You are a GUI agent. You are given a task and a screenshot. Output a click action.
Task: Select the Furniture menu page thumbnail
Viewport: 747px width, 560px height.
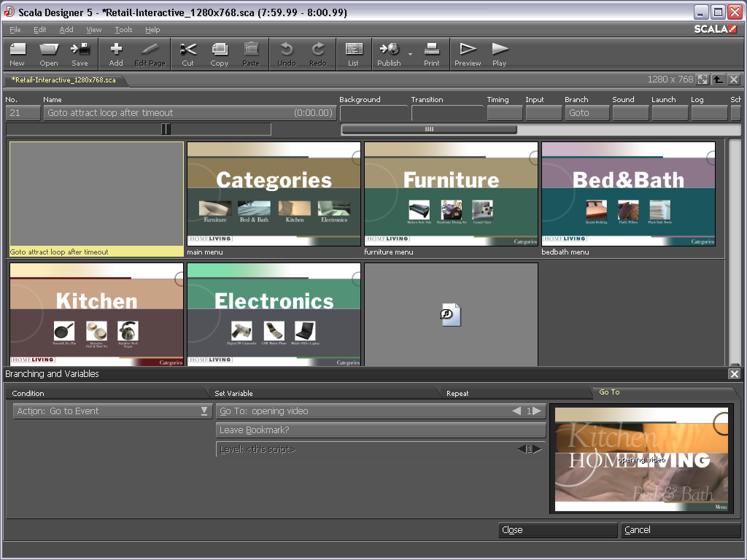451,194
